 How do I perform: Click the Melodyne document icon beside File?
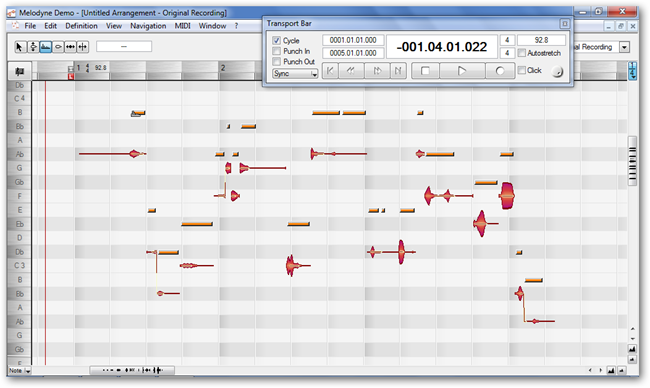point(15,26)
